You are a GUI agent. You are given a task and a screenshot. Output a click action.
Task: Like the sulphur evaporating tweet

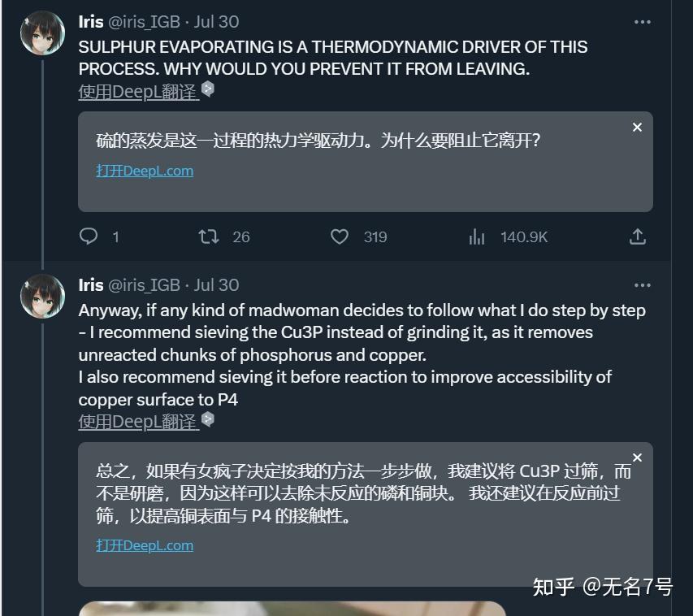[340, 236]
